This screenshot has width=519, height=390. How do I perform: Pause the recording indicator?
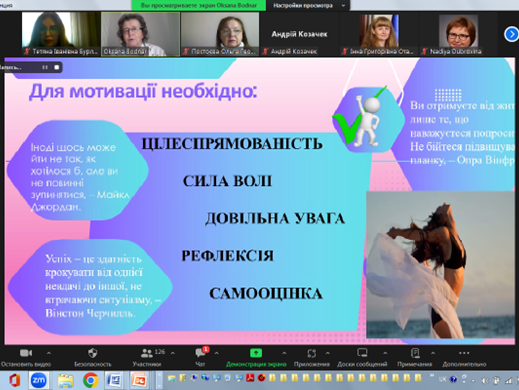click(45, 67)
